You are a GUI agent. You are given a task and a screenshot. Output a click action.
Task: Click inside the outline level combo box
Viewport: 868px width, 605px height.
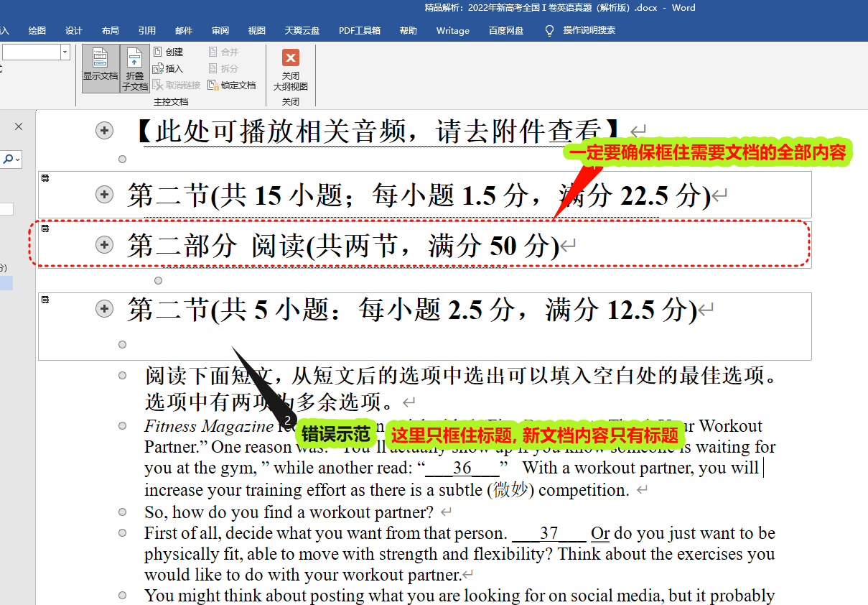tap(31, 52)
